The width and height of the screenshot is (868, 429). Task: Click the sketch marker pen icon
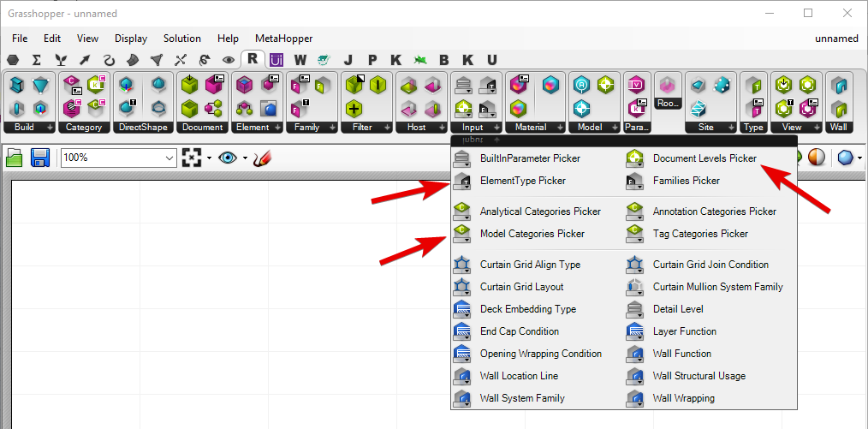pos(263,158)
